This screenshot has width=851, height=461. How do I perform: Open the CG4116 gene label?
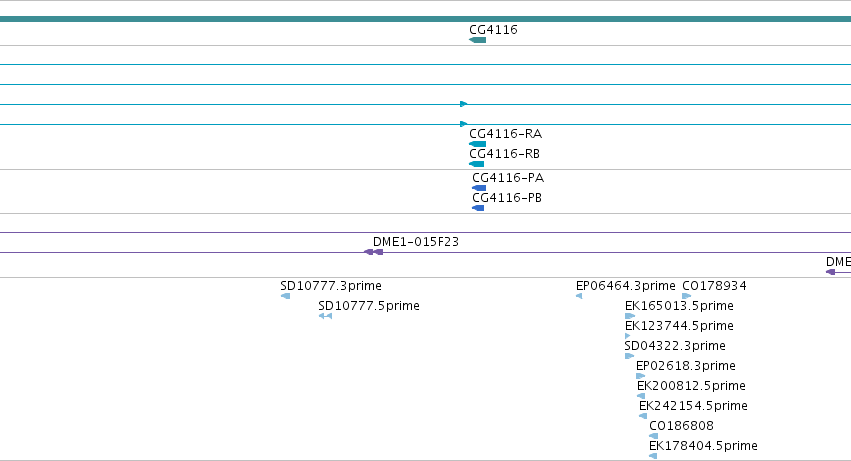point(493,30)
